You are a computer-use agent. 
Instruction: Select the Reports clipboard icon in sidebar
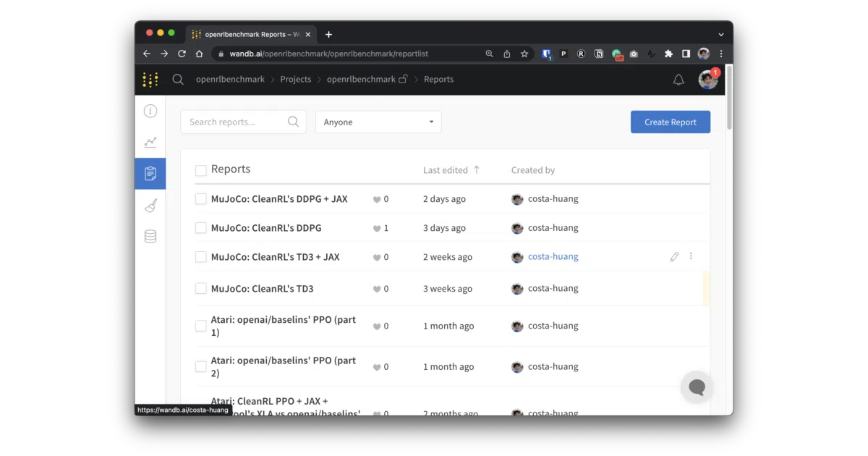pos(150,174)
